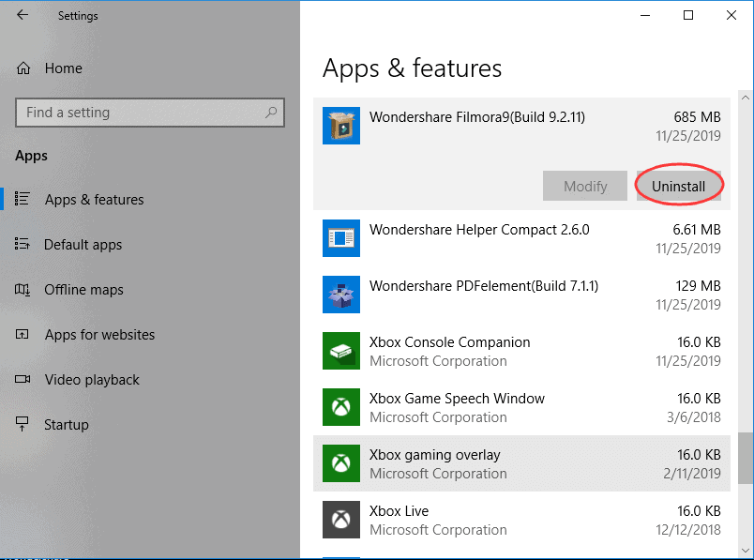Click the Offline maps icon
This screenshot has width=754, height=560.
23,289
